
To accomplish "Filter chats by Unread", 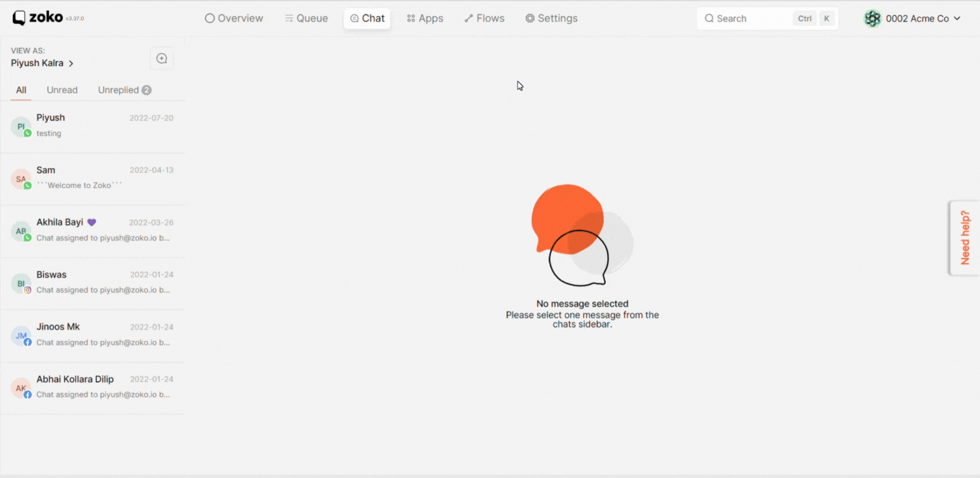I will (62, 90).
